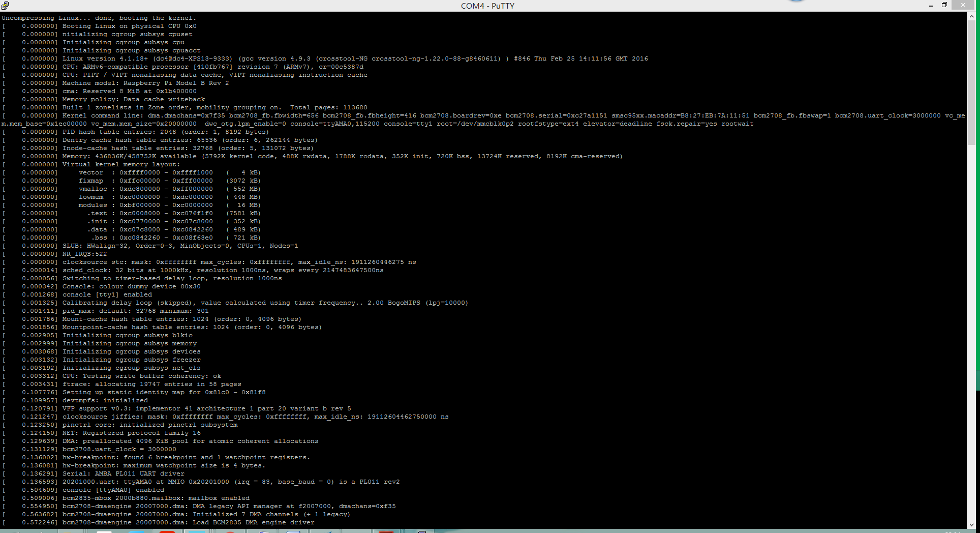980x533 pixels.
Task: Click the 'COM4 - PuTTY' window title
Action: (x=487, y=6)
